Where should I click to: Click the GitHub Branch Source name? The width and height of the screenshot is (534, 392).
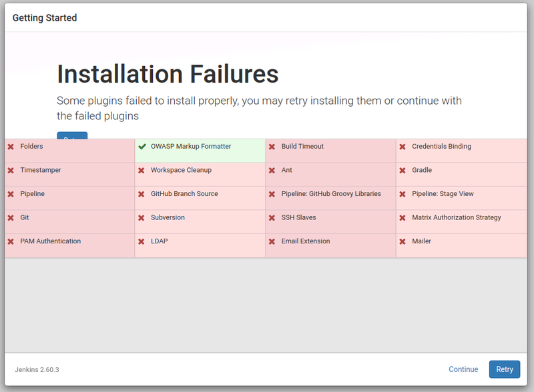tap(184, 193)
